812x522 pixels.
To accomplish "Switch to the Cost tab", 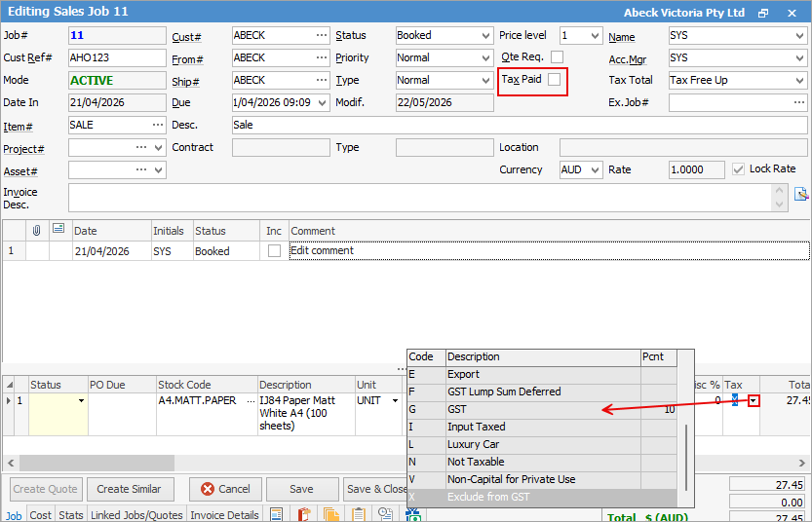I will (40, 515).
